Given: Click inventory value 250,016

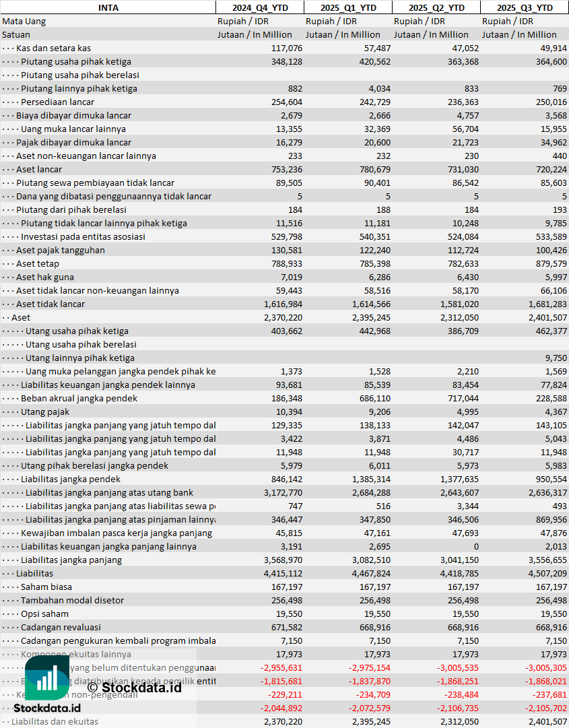Looking at the screenshot, I should [x=551, y=102].
